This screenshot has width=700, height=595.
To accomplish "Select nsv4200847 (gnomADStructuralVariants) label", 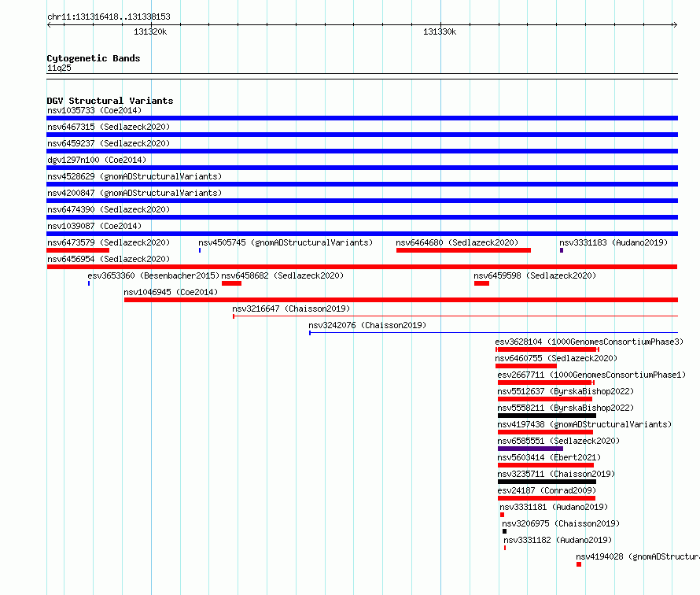I will [x=134, y=193].
